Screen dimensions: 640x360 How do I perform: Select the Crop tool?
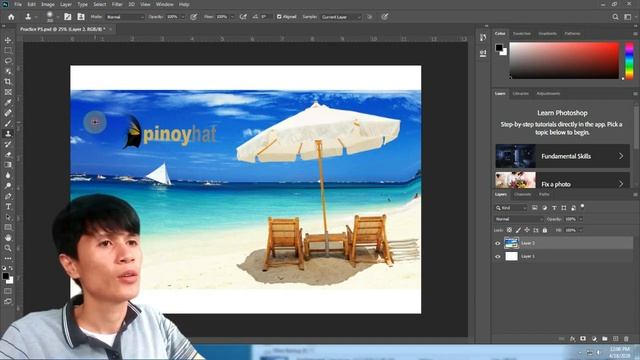(8, 82)
